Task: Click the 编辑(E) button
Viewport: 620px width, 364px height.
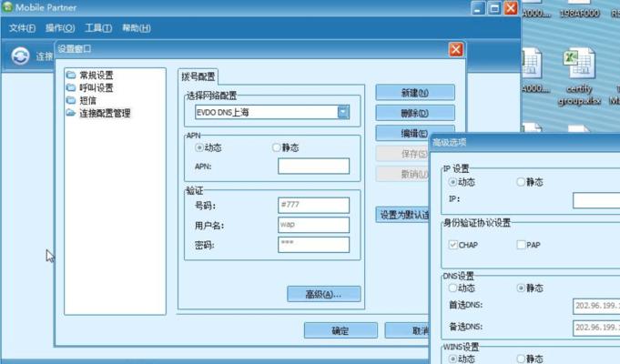Action: [x=415, y=133]
